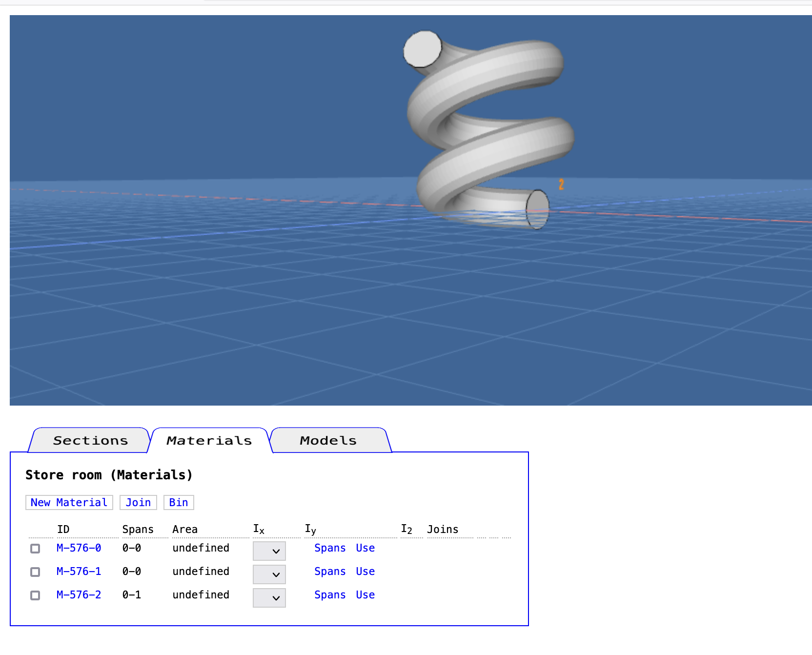Tick the checkbox for material M-576-2
Screen dimensions: 812x655
coord(35,595)
